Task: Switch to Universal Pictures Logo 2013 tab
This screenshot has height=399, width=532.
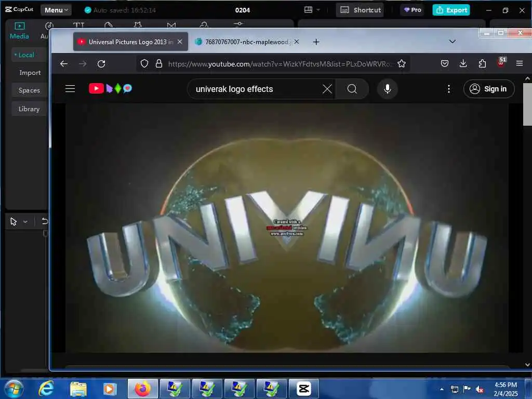Action: tap(130, 42)
